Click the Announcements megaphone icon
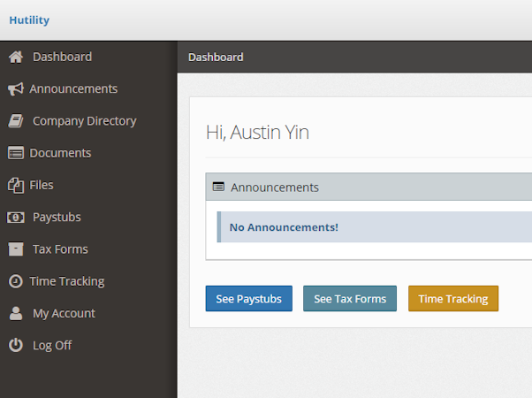Viewport: 532px width, 398px height. pyautogui.click(x=15, y=89)
